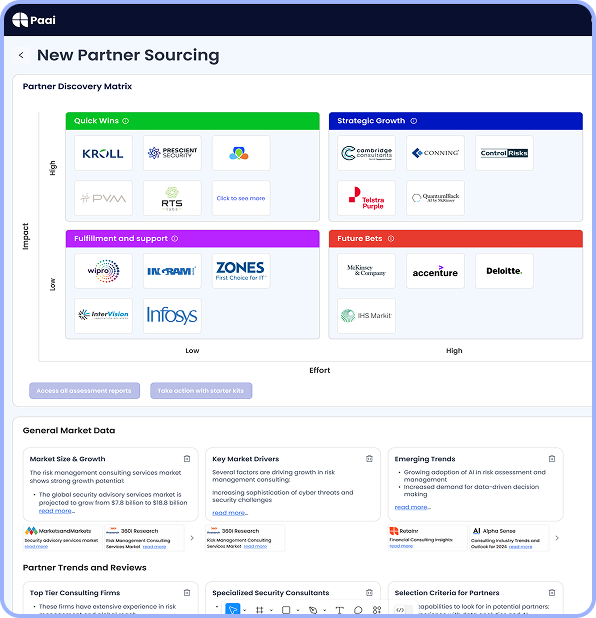Select the IHS Markit partner tile
The image size is (596, 618).
367,316
